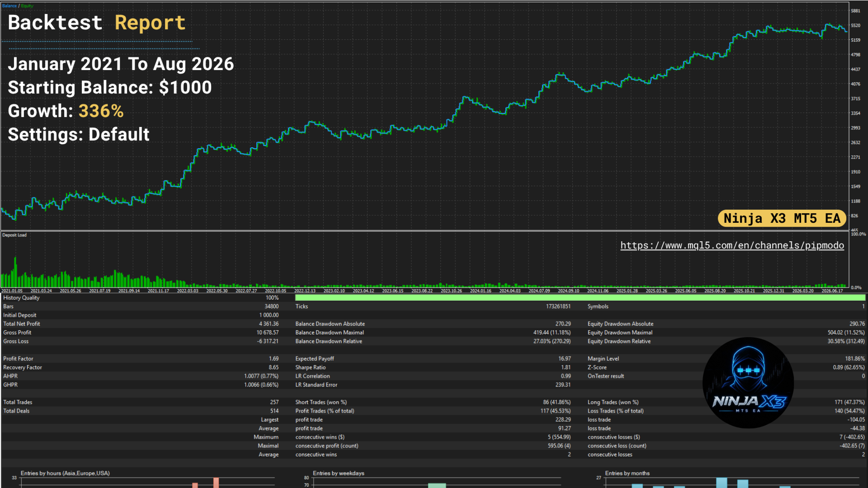
Task: Select the Equity Drawdown Absolute value '290.76'
Action: click(857, 324)
